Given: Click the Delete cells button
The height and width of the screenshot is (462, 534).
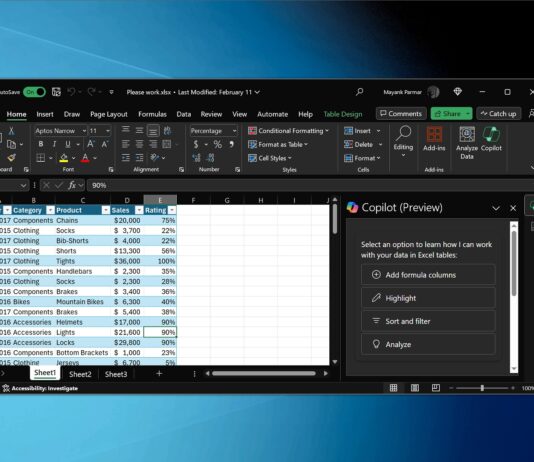Looking at the screenshot, I should pyautogui.click(x=359, y=144).
